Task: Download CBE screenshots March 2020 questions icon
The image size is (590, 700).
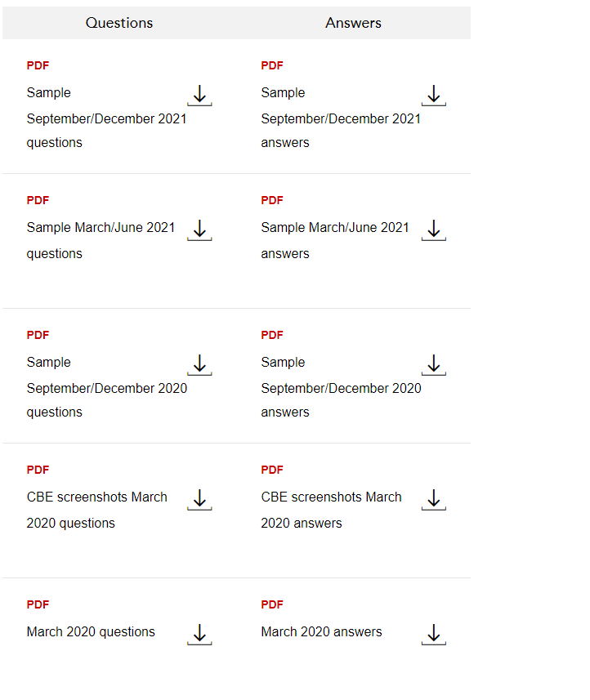Action: point(199,500)
